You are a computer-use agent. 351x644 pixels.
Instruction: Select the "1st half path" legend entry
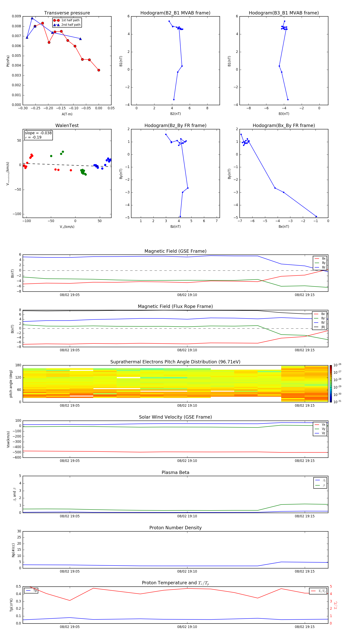tap(67, 20)
